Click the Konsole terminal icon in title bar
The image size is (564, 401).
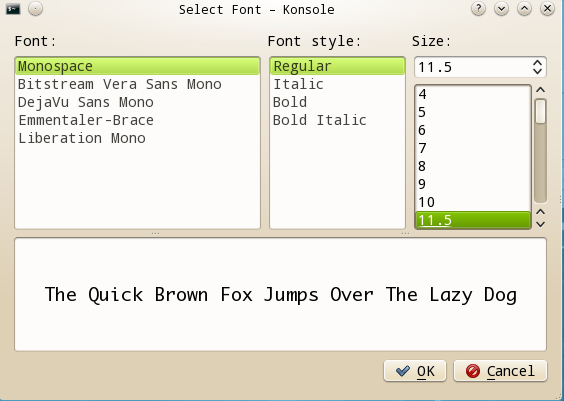(13, 9)
